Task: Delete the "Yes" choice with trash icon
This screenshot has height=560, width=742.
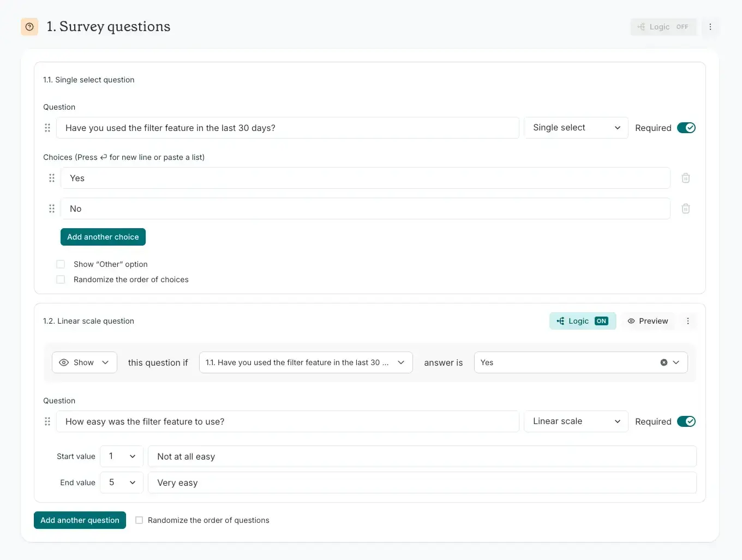Action: pos(686,178)
